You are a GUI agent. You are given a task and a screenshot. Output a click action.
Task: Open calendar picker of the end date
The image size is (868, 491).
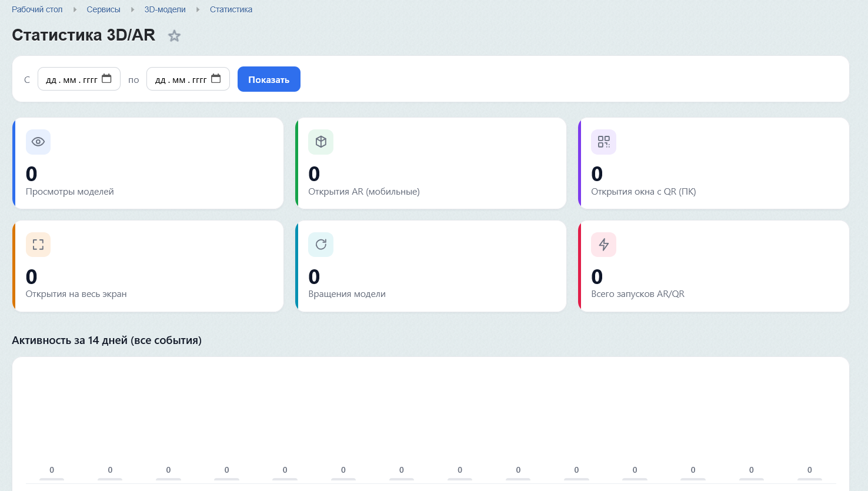point(216,79)
